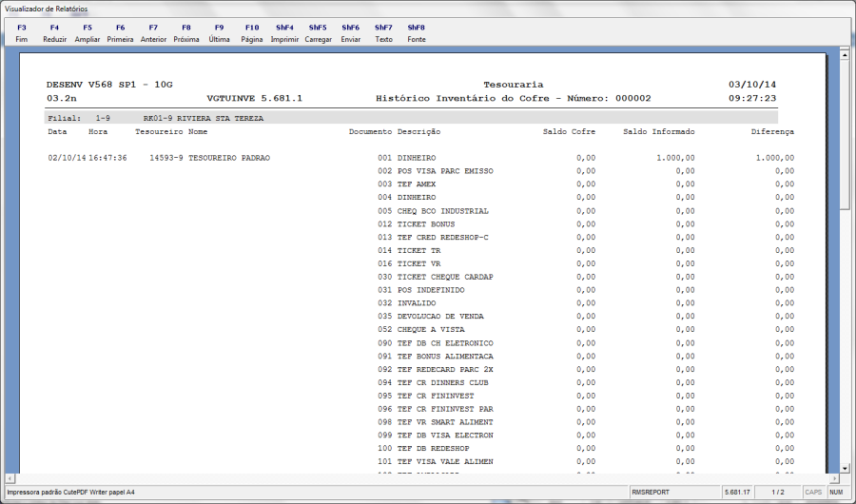Click '101 TEF VISA VALE ALIMEN' row
The image size is (856, 504).
tap(435, 461)
